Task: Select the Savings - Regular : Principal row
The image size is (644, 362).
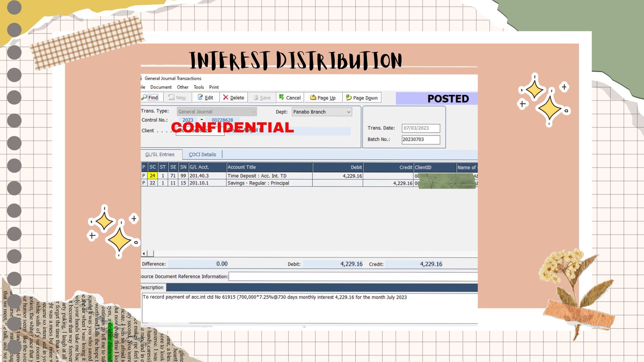Action: pos(258,183)
